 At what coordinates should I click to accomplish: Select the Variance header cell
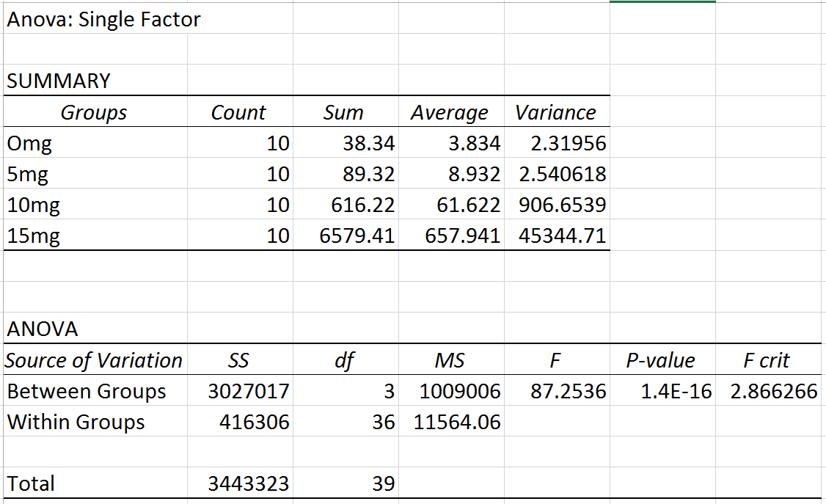click(555, 112)
